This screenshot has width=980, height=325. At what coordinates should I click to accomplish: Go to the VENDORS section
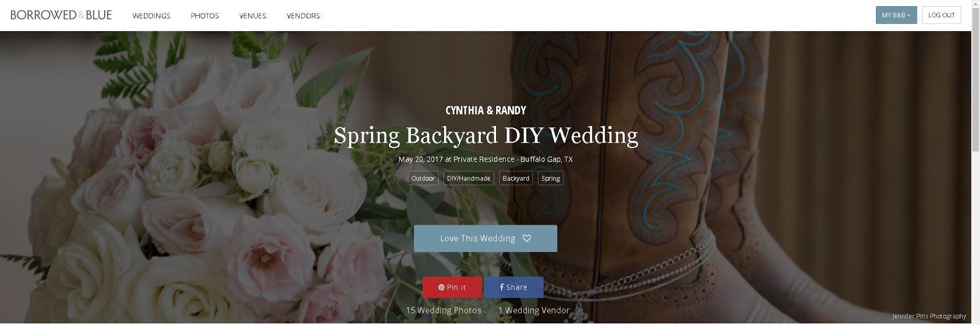[x=303, y=16]
